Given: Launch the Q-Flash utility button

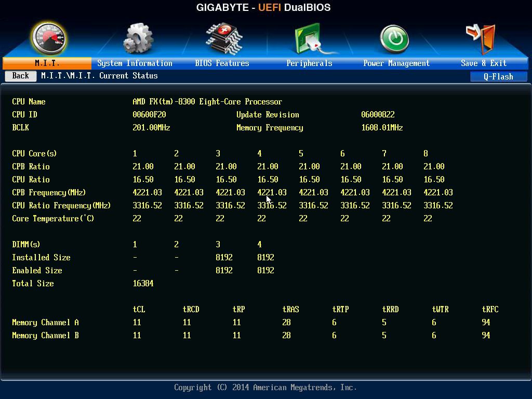Looking at the screenshot, I should (x=498, y=77).
